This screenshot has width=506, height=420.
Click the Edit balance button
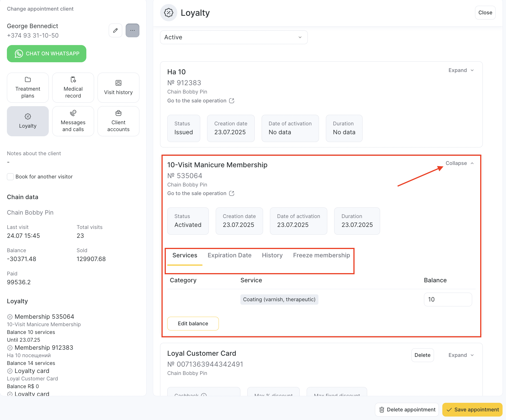(x=193, y=324)
